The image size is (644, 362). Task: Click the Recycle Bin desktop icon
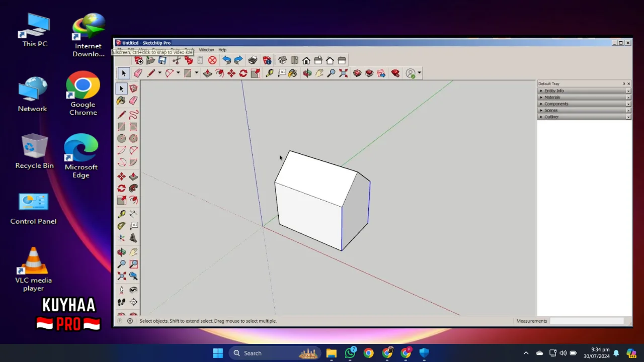pos(34,151)
